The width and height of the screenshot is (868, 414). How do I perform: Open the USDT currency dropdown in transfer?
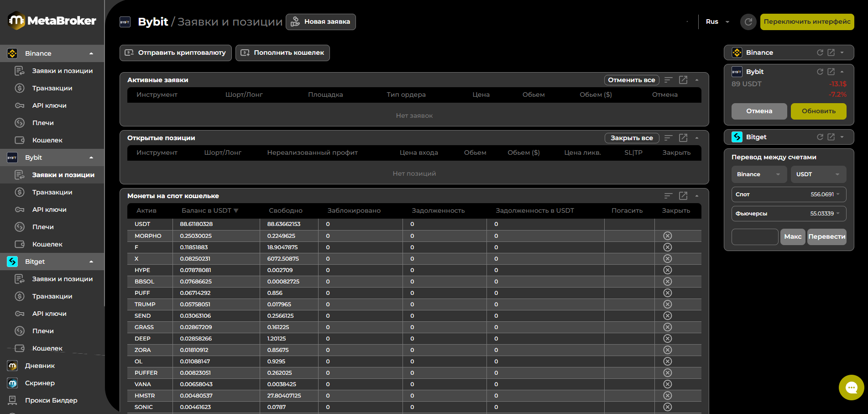tap(818, 174)
